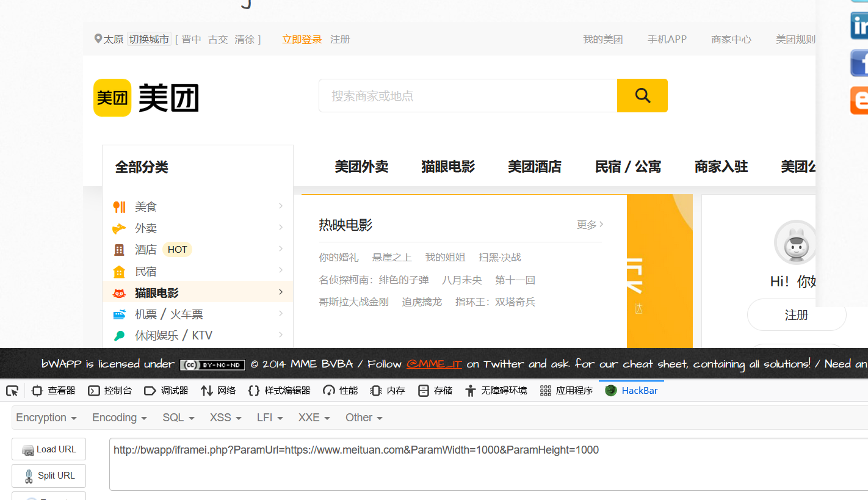Click the Facebook share icon
The image size is (868, 500).
[859, 63]
